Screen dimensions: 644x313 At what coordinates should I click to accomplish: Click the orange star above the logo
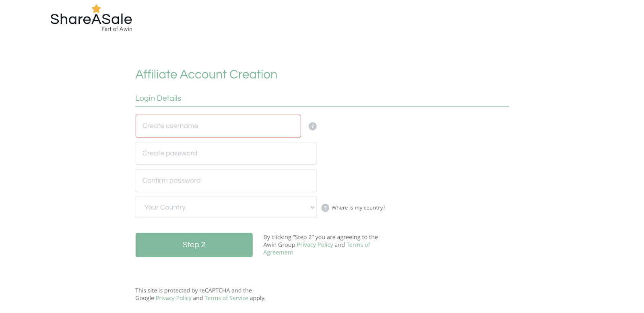pyautogui.click(x=96, y=8)
